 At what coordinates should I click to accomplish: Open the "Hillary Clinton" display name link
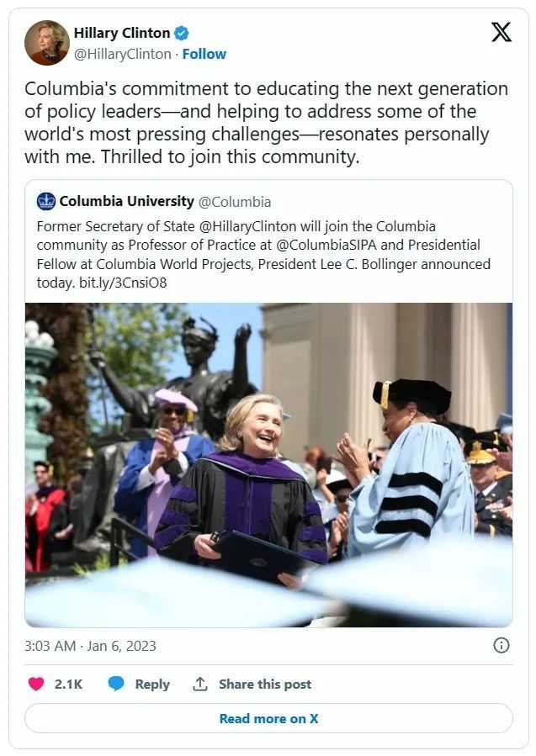tap(122, 34)
